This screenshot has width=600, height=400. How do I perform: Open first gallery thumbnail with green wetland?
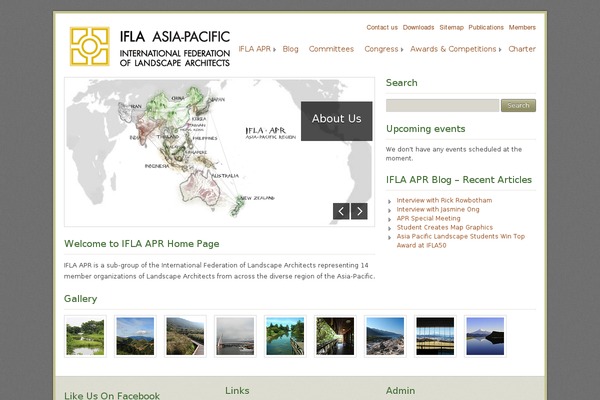(x=85, y=336)
